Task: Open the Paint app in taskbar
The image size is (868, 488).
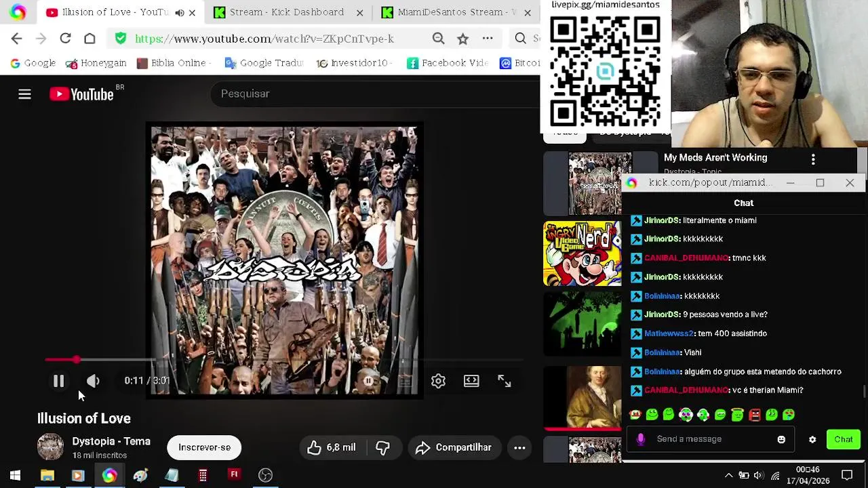Action: coord(140,475)
